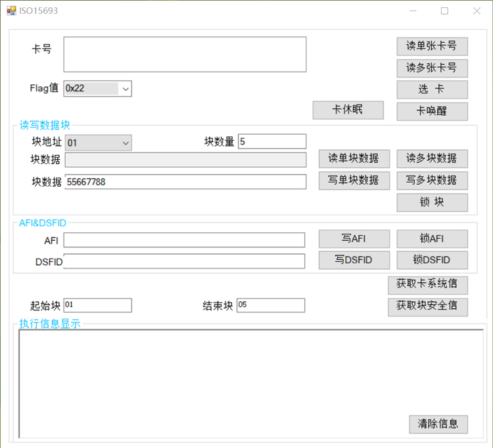Select the 块数据 field containing 55667788

coord(185,182)
